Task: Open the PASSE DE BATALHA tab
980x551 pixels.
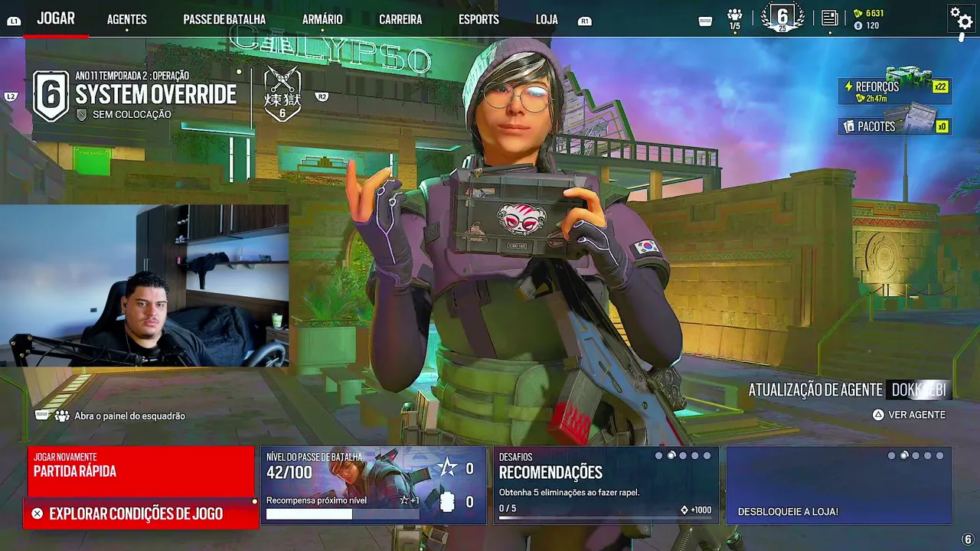Action: 224,20
